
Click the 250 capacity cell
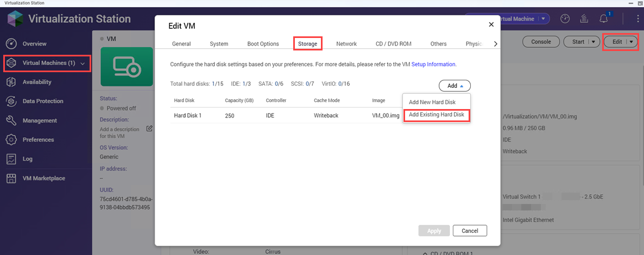tap(230, 116)
